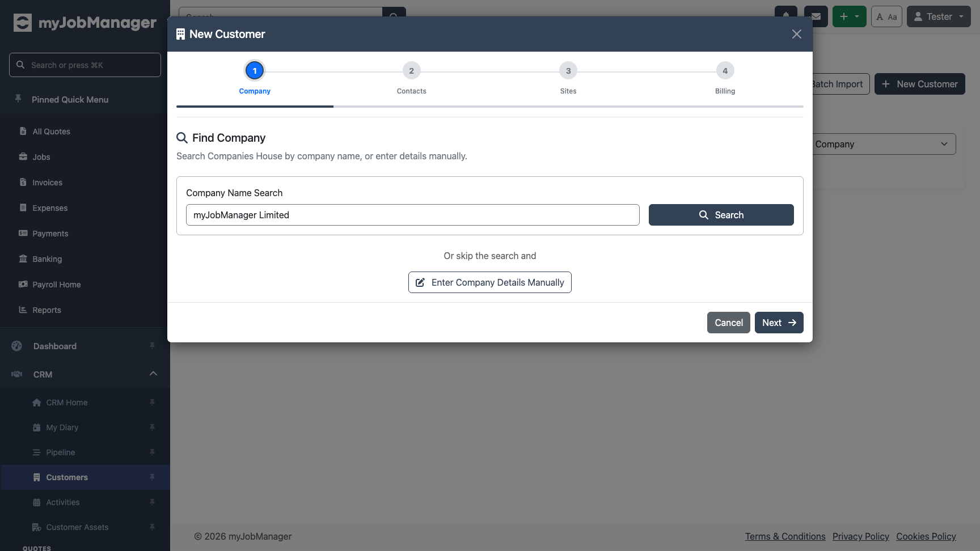Click the CRM handshake icon
The width and height of the screenshot is (980, 551).
(x=17, y=374)
